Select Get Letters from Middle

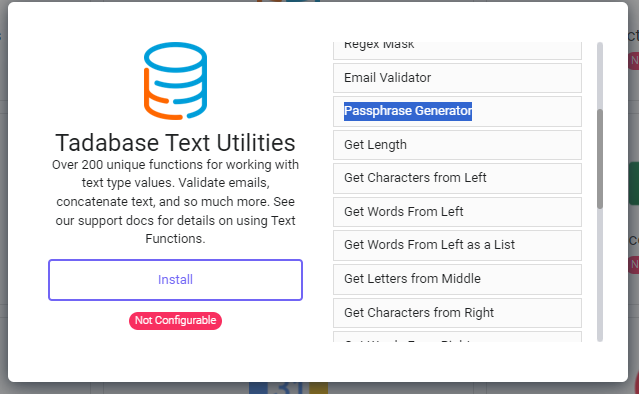457,279
